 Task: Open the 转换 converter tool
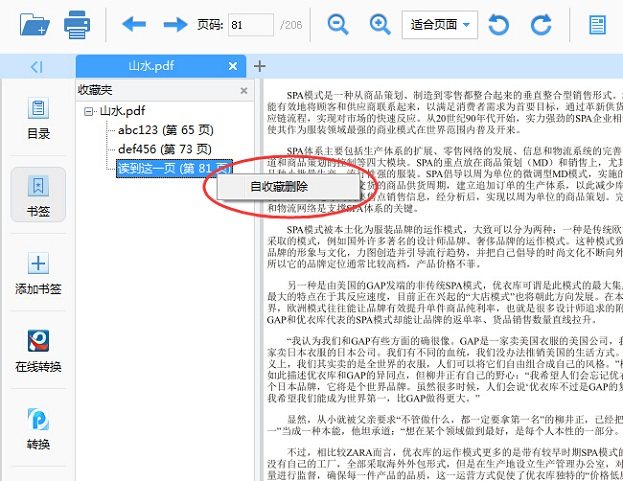pos(38,429)
